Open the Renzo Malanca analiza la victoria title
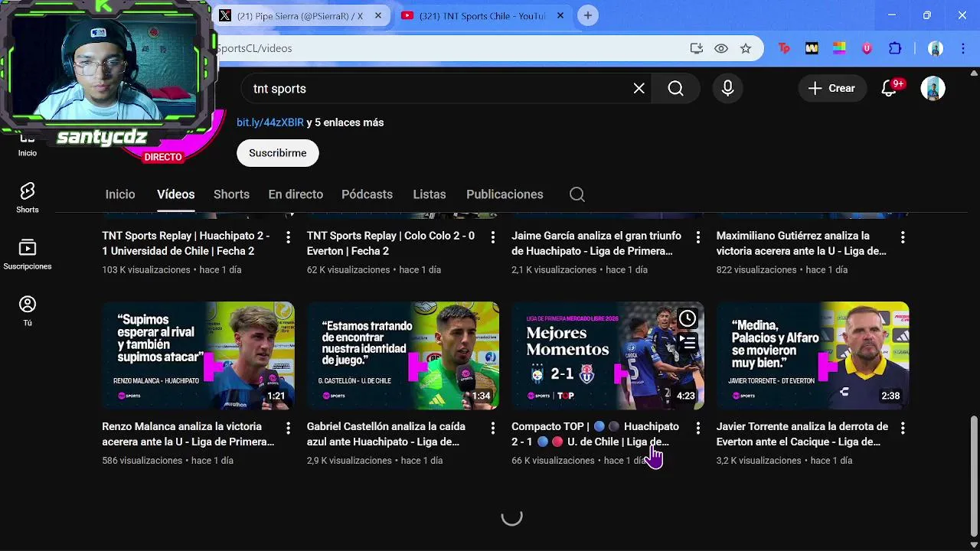Screen dimensions: 980x551 coord(188,434)
